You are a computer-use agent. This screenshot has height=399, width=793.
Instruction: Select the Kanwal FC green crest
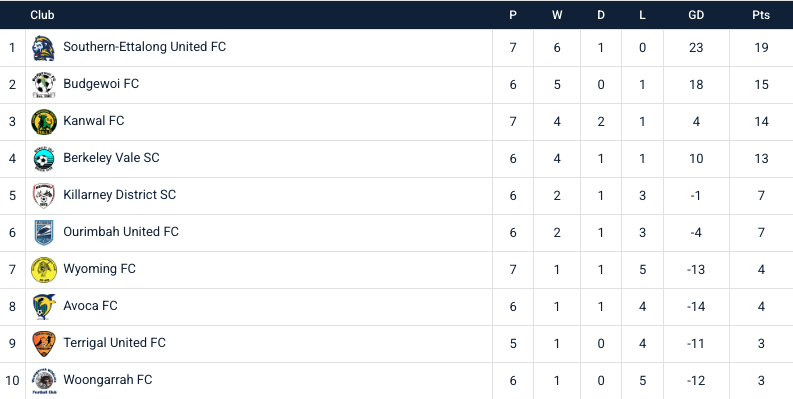coord(43,122)
